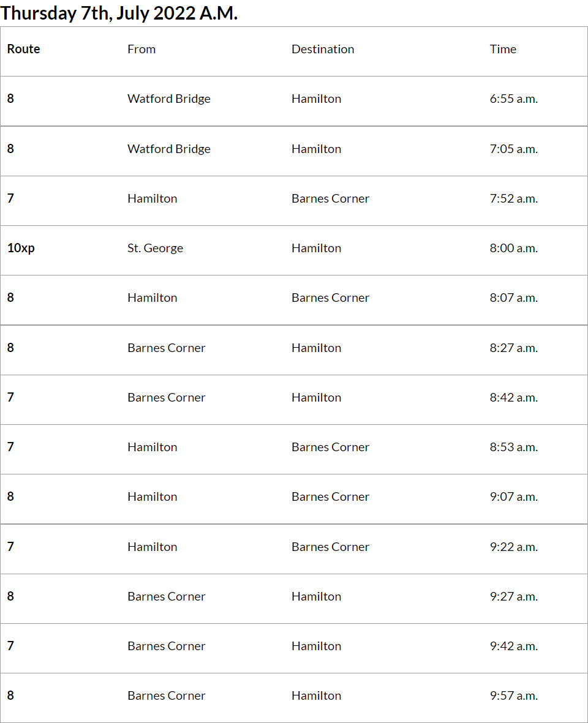Click the St. George origin cell
The width and height of the screenshot is (588, 723).
(155, 249)
